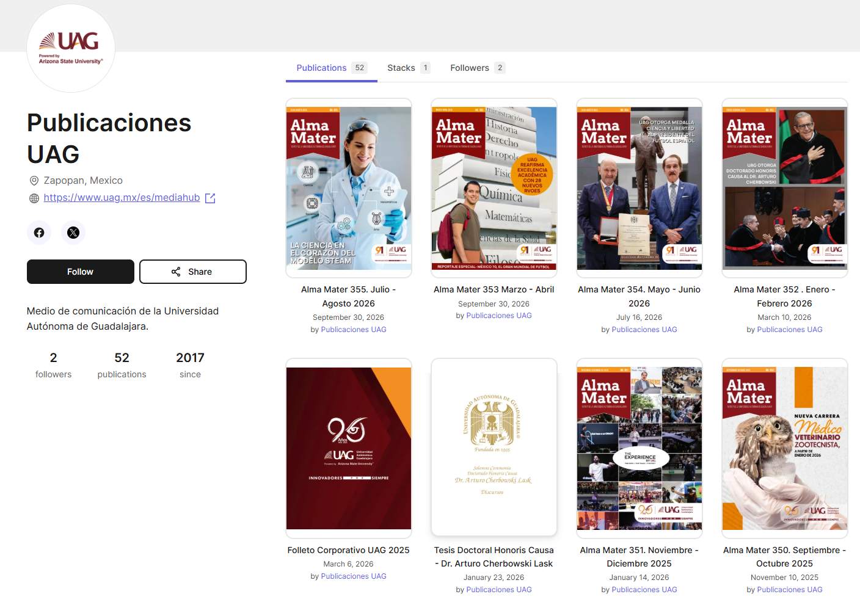Open the Alma Mater 353 cover thumbnail

(494, 188)
